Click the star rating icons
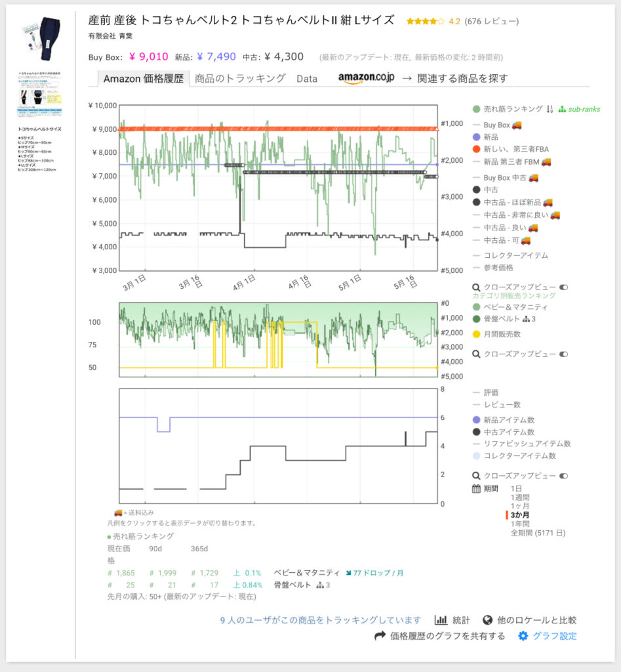 pyautogui.click(x=426, y=21)
